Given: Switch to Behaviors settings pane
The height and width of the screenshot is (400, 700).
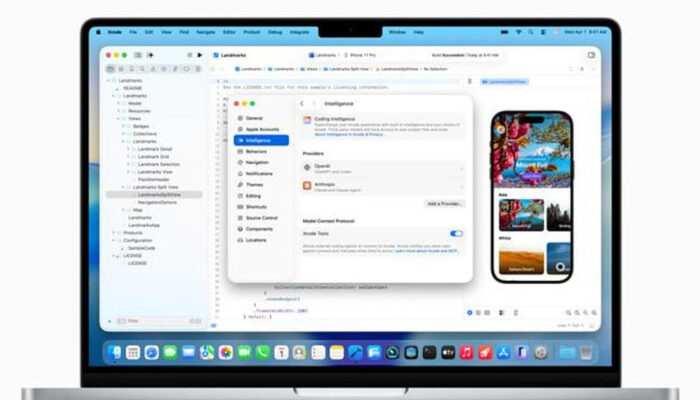Looking at the screenshot, I should point(261,152).
